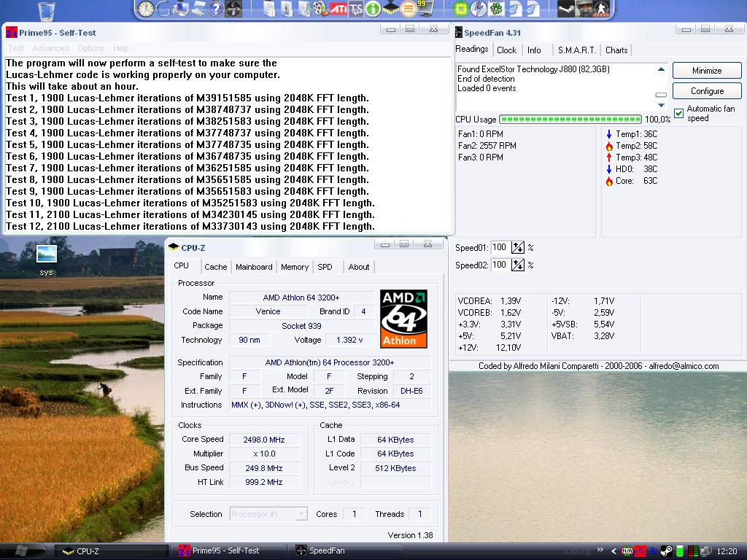Launch the green circular dock icon

point(461,9)
